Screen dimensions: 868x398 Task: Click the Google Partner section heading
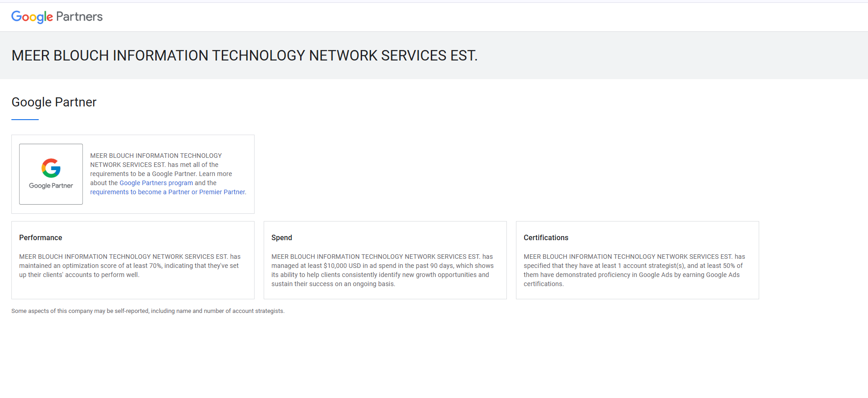pos(54,102)
